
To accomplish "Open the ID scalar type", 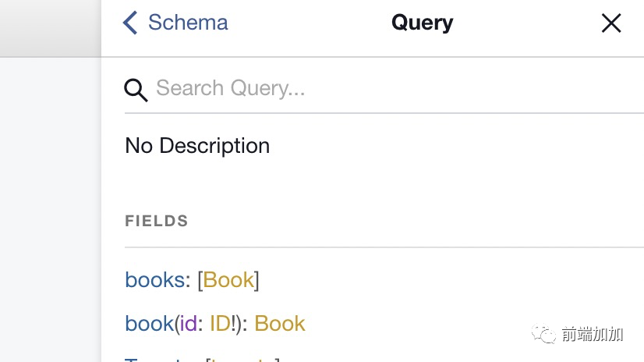I will pos(219,323).
